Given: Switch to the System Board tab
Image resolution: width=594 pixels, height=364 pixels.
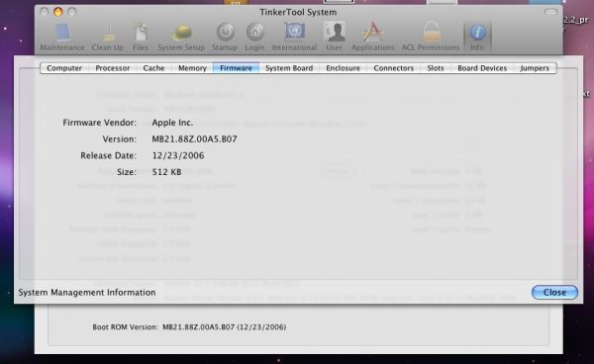Looking at the screenshot, I should 289,68.
